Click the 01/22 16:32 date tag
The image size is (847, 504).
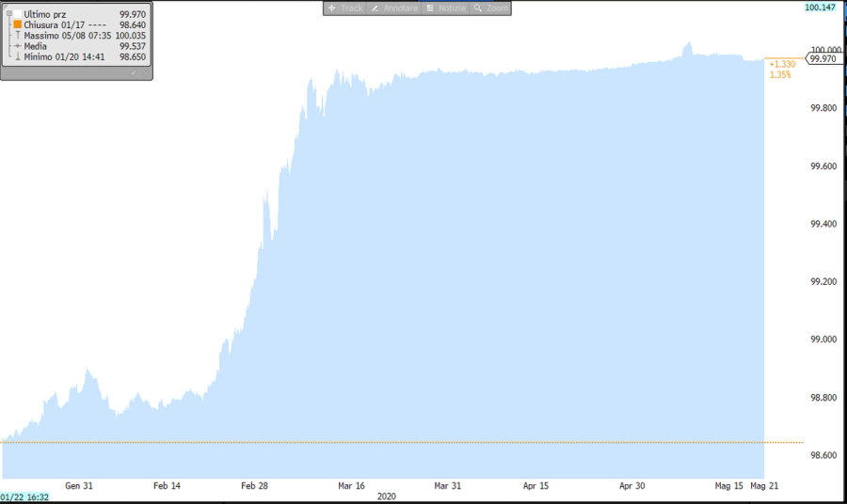[x=24, y=497]
